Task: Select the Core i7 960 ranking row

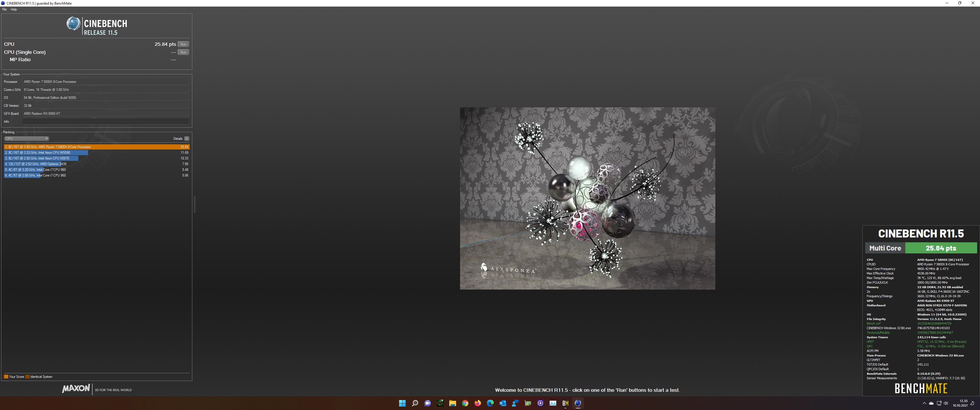Action: (97, 170)
